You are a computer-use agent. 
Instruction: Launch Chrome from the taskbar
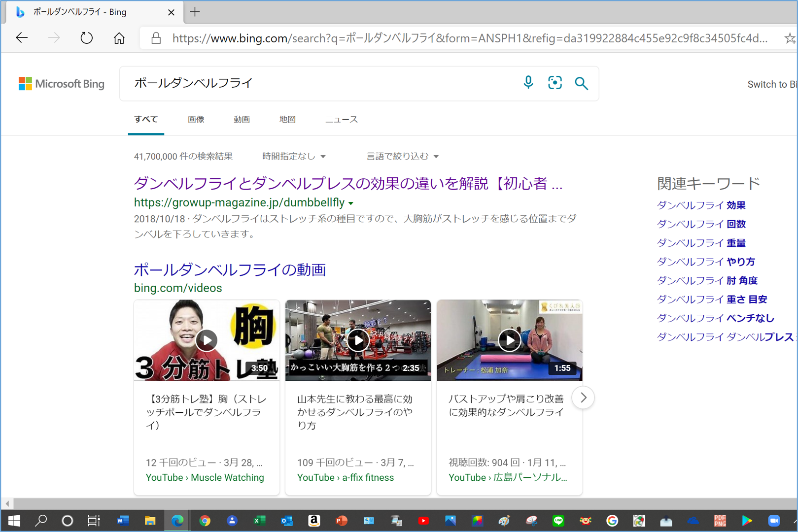point(205,521)
